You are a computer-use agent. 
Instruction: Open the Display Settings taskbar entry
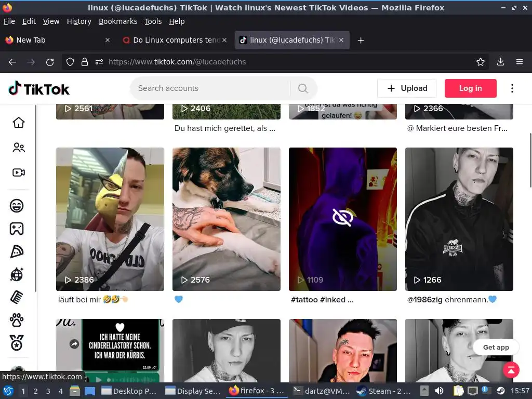point(193,391)
